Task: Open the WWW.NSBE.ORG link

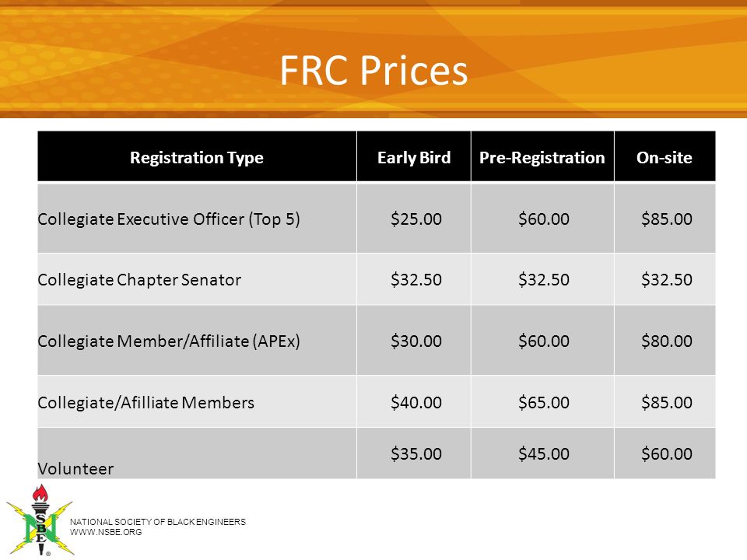Action: coord(106,532)
